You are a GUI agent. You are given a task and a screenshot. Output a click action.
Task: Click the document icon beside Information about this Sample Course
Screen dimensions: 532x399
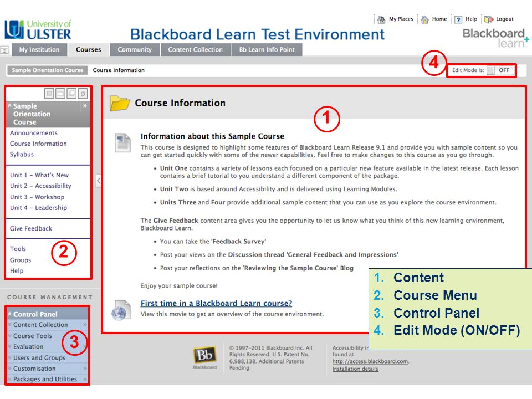[x=122, y=142]
